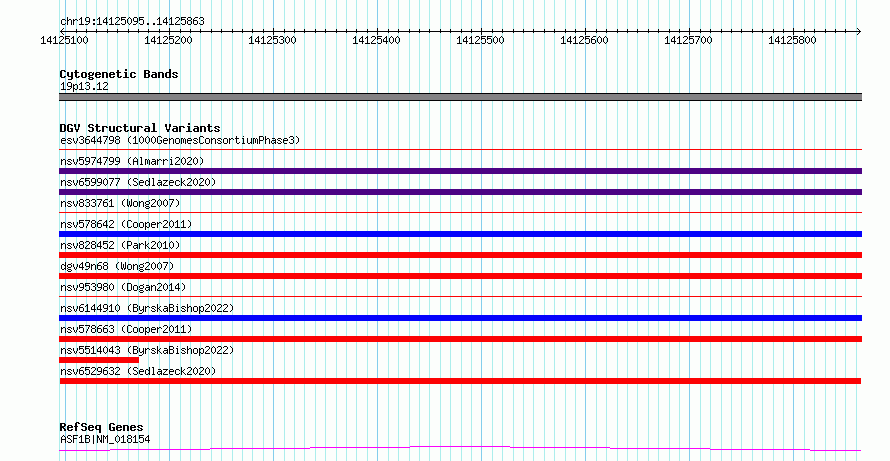Click ruler position 14125400
The height and width of the screenshot is (461, 890).
(376, 40)
